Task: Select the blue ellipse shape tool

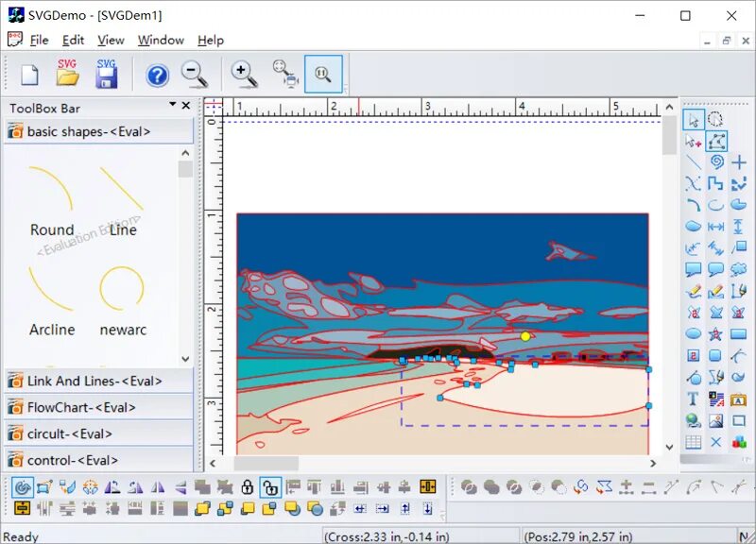Action: [x=694, y=333]
